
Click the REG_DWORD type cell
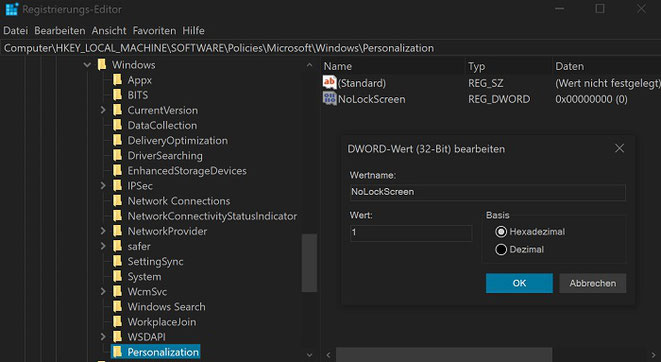coord(499,99)
